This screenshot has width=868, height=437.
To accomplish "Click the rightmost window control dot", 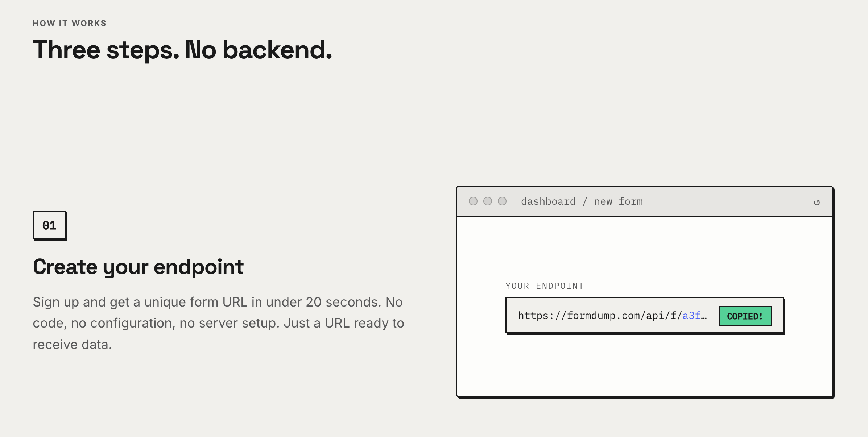I will tap(502, 201).
